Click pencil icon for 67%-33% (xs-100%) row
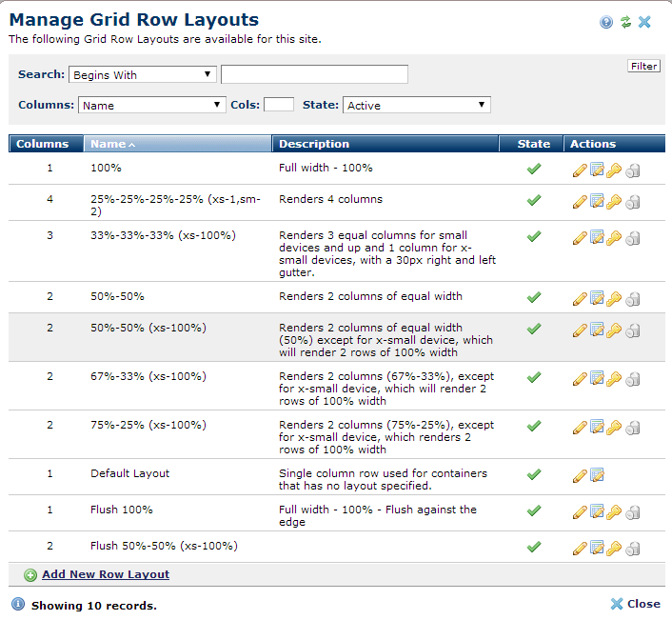 pyautogui.click(x=579, y=379)
